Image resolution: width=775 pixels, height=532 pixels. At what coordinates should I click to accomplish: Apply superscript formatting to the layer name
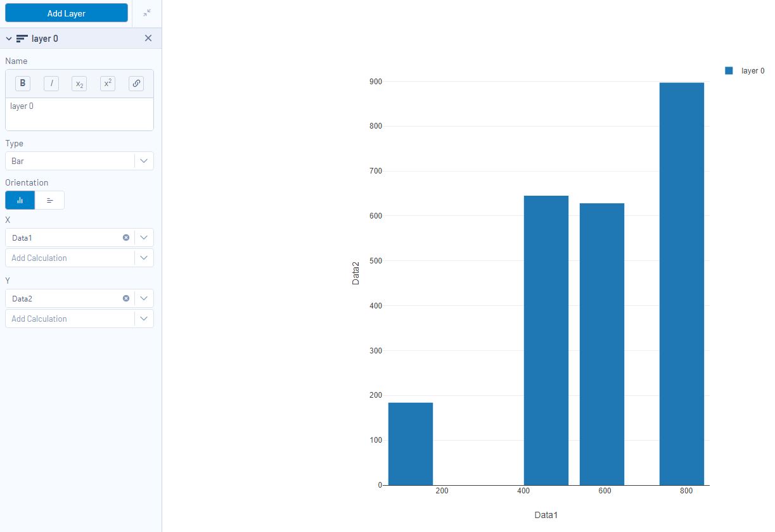pyautogui.click(x=107, y=83)
